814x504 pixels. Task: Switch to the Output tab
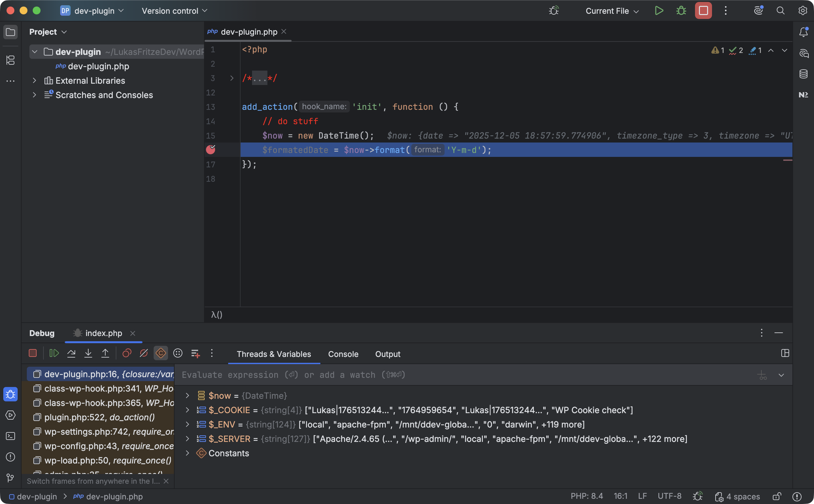point(387,354)
